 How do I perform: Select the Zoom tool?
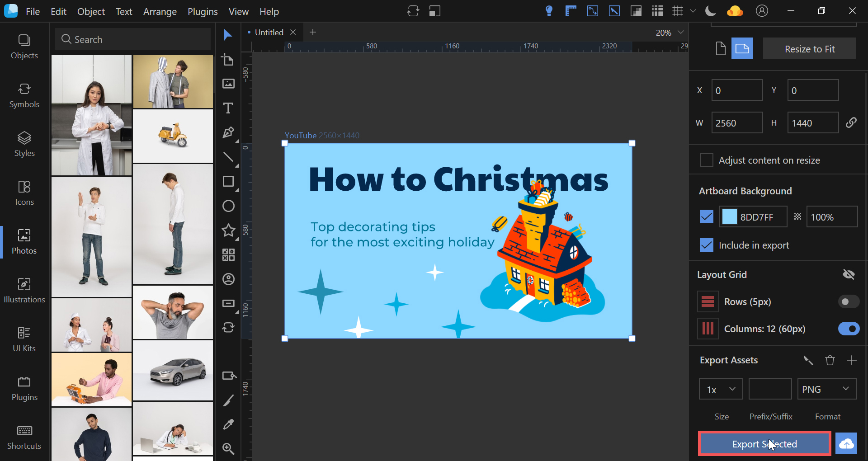(x=228, y=448)
